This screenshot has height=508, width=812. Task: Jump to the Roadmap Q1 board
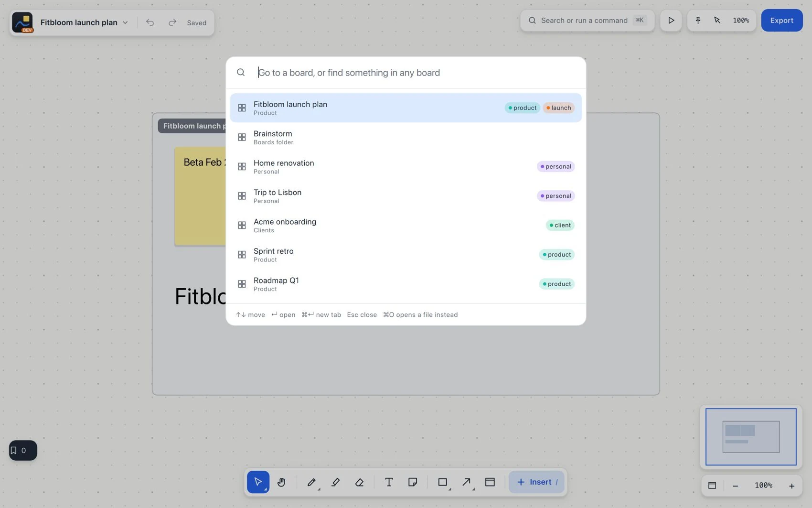pos(406,284)
